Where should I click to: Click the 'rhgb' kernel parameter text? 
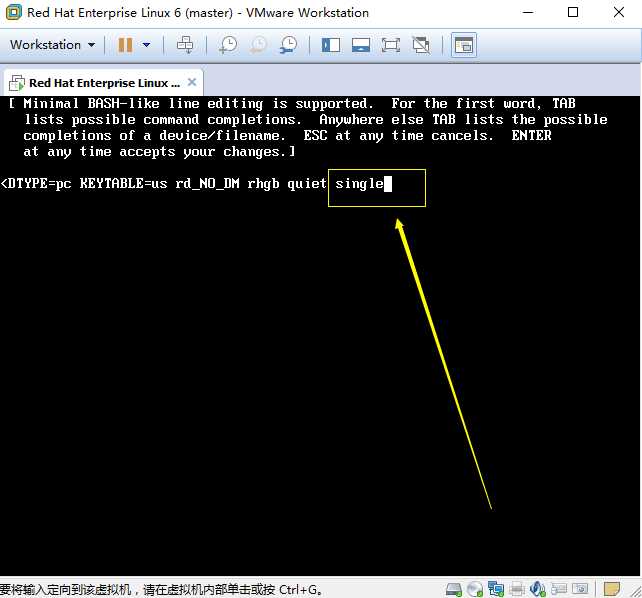click(x=263, y=183)
